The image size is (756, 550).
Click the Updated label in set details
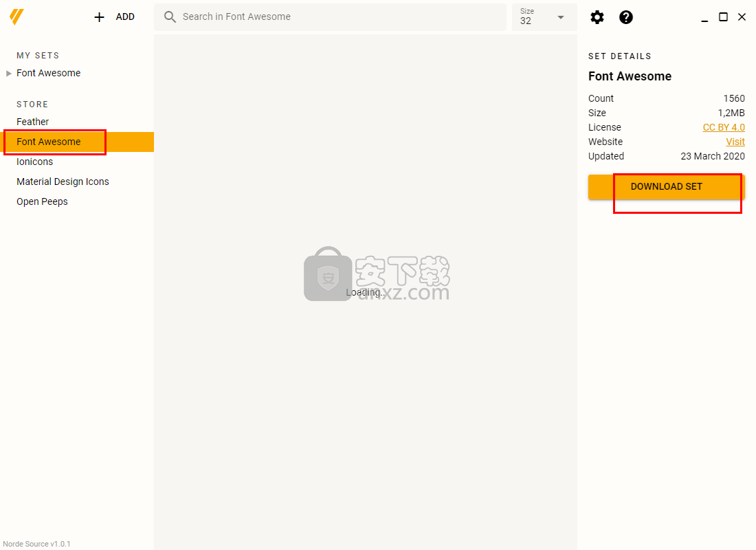pos(606,156)
